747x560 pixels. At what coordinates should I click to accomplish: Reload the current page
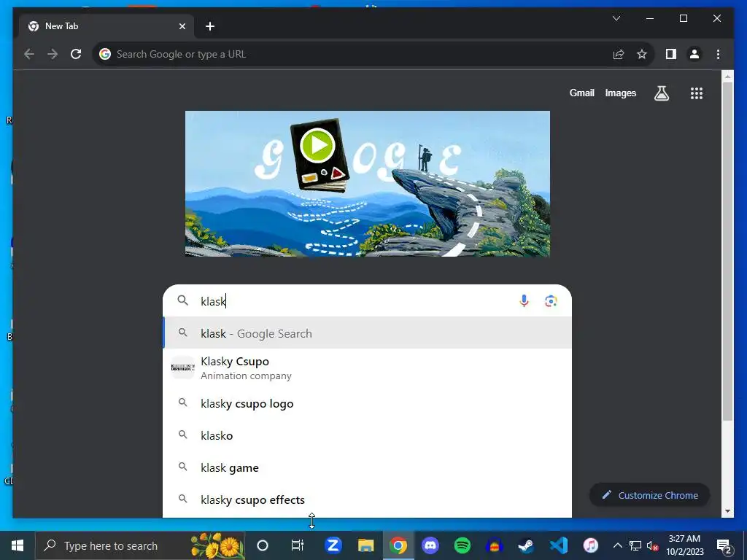[x=76, y=54]
